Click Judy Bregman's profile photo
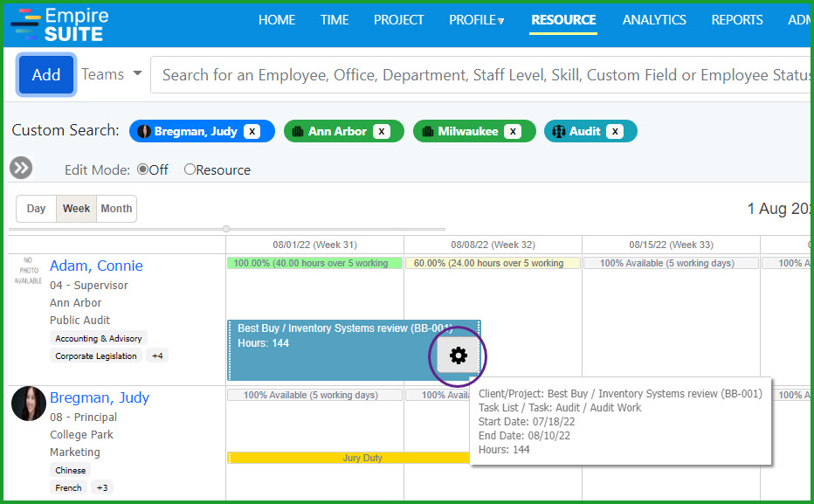This screenshot has height=504, width=814. point(29,404)
